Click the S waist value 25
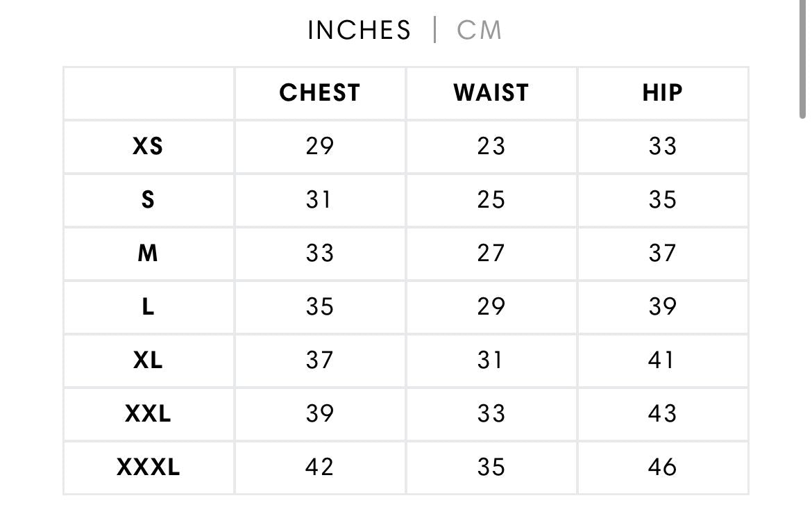The width and height of the screenshot is (812, 514). 491,199
